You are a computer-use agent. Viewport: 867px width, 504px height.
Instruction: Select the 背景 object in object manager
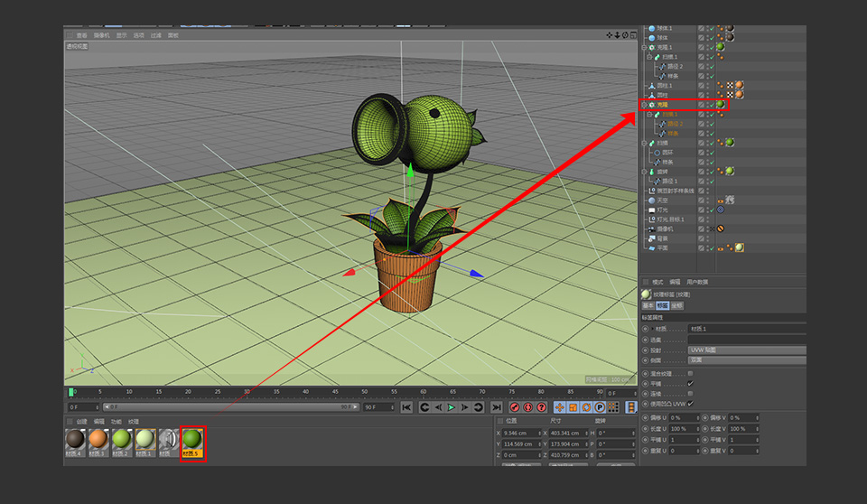pos(662,238)
